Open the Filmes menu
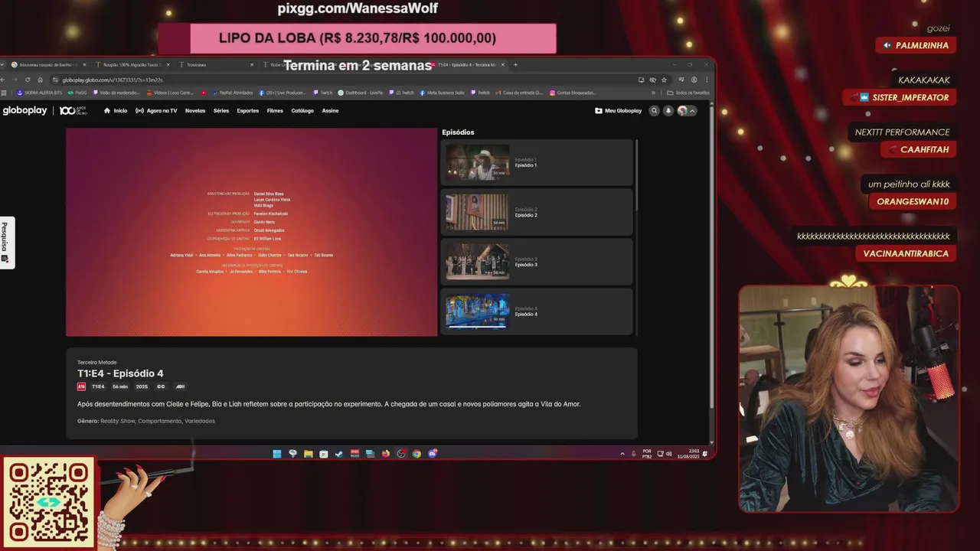Viewport: 980px width, 551px height. tap(275, 111)
